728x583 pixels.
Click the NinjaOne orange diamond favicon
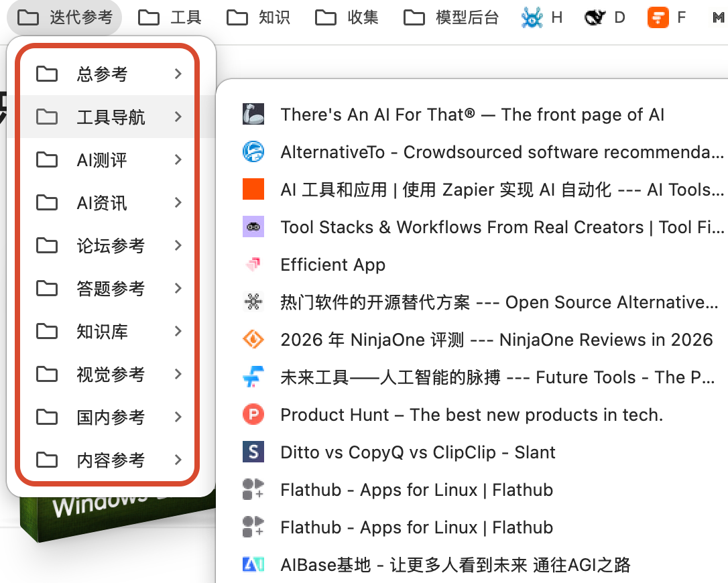click(x=253, y=340)
